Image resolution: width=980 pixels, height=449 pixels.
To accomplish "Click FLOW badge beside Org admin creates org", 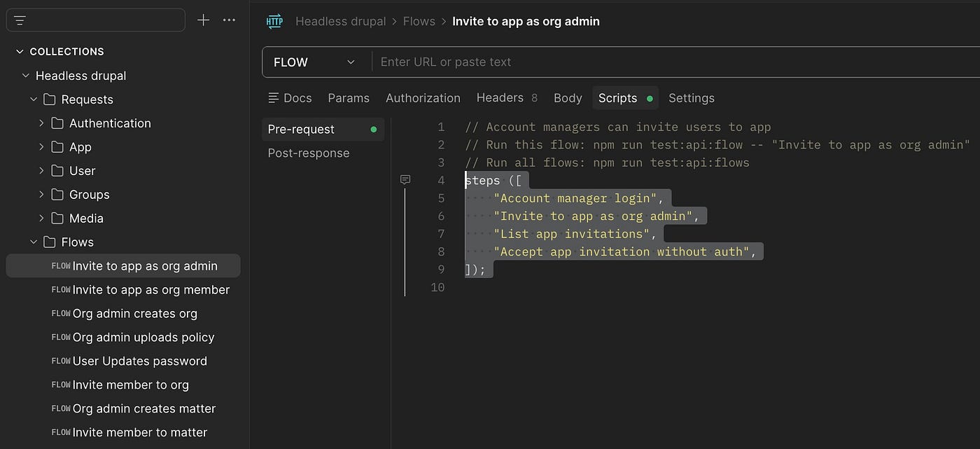I will tap(61, 314).
